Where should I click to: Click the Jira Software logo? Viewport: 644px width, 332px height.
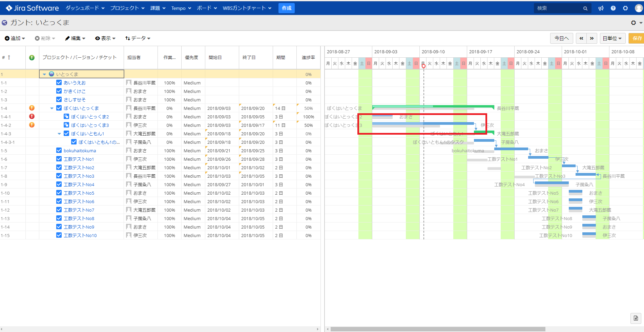click(32, 8)
